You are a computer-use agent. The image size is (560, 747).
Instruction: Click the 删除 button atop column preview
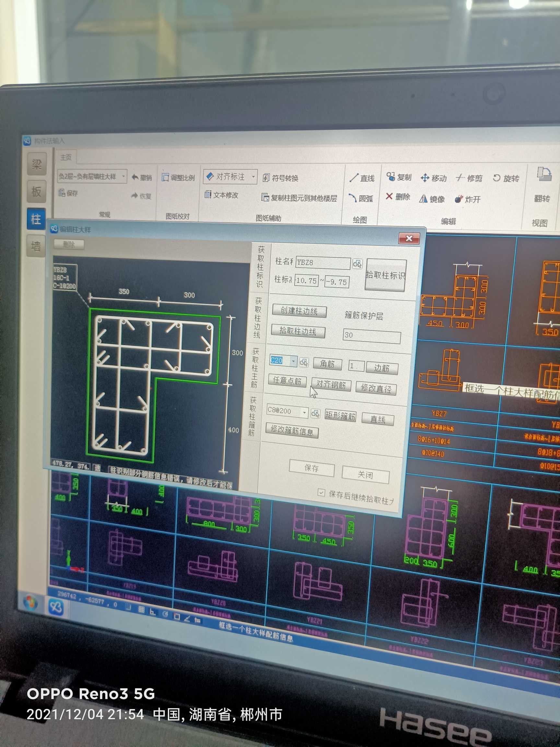click(69, 244)
